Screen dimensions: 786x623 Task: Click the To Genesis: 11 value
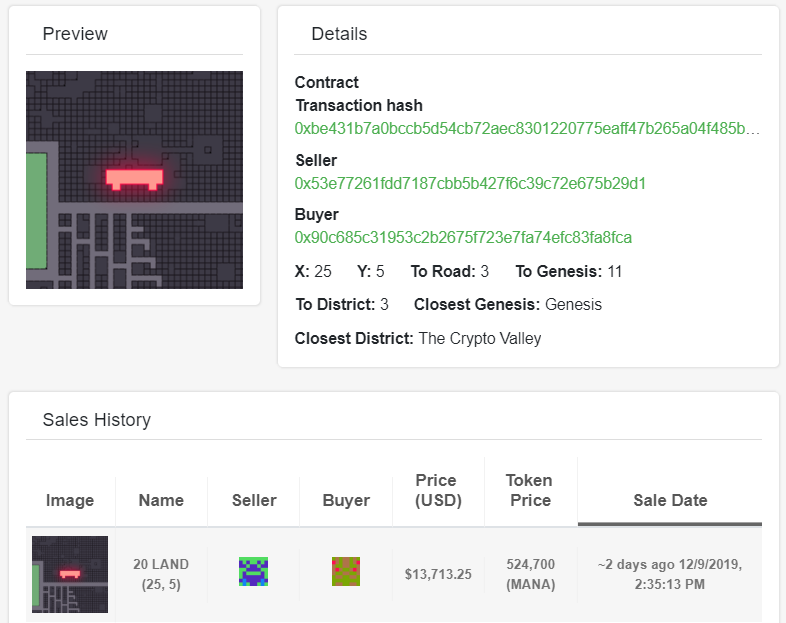568,271
